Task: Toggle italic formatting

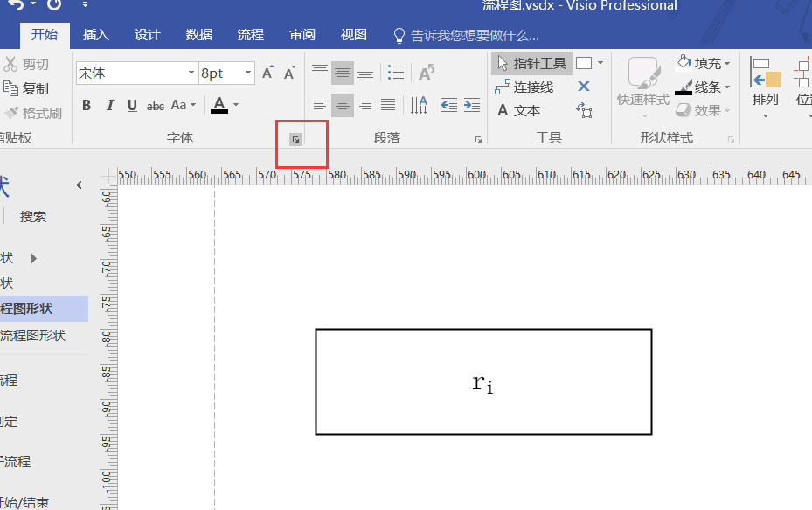Action: coord(110,104)
